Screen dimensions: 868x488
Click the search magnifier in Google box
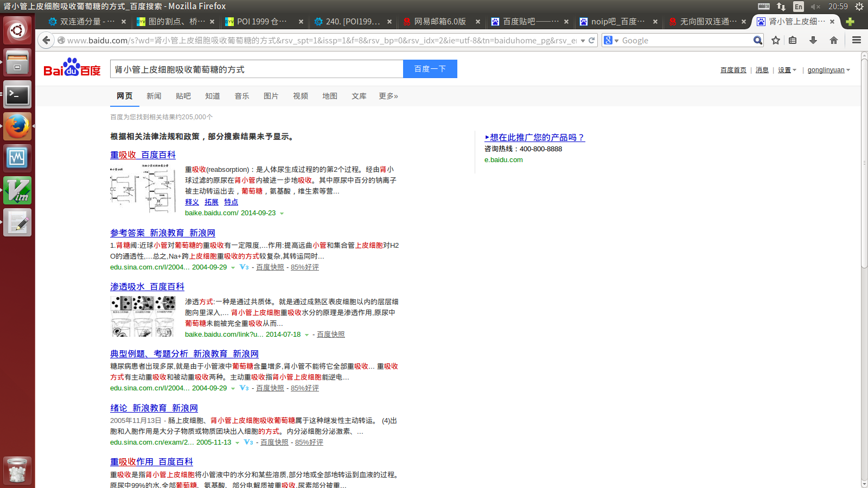pos(758,40)
